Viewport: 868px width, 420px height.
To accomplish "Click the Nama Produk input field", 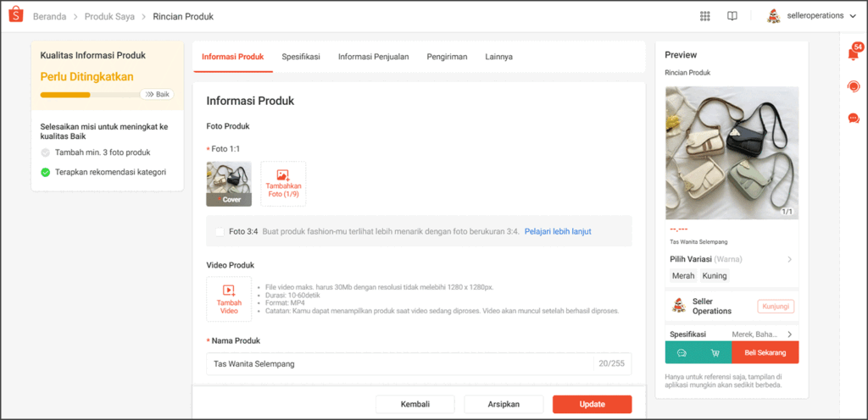I will (x=419, y=364).
